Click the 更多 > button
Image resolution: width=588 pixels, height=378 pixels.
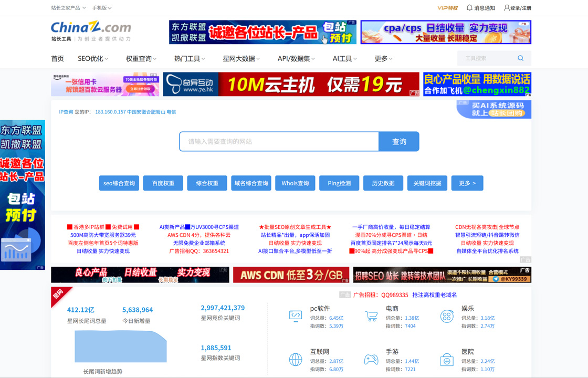coord(467,183)
